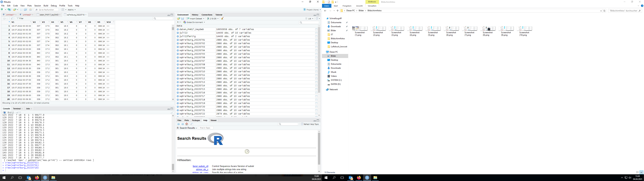Open the Global Environment dropdown
This screenshot has width=644, height=181.
tap(194, 22)
